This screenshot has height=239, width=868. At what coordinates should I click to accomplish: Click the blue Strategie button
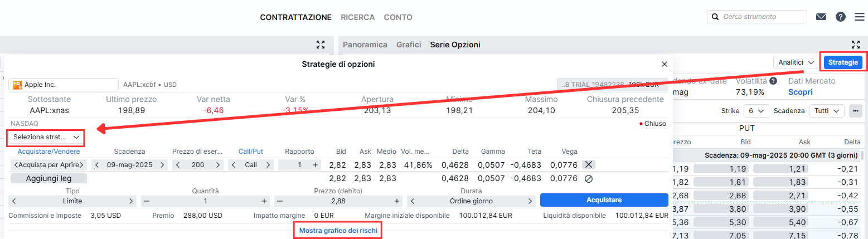tap(843, 62)
